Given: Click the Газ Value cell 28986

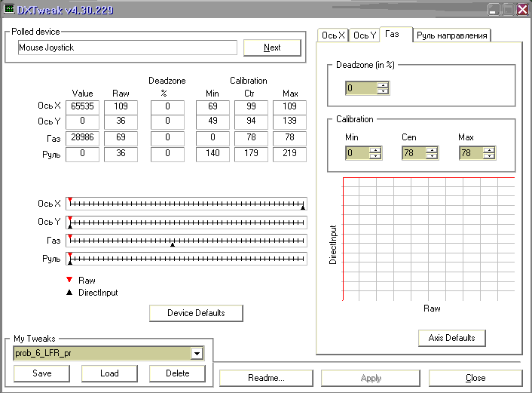Looking at the screenshot, I should [82, 137].
